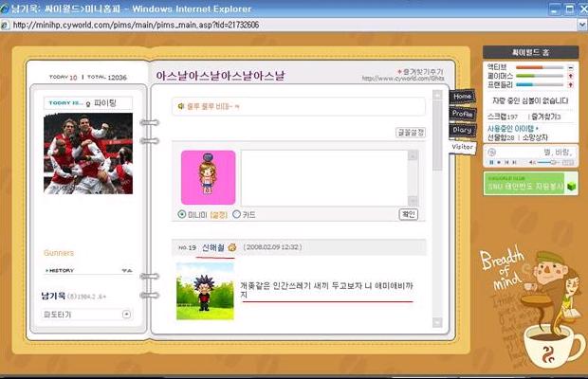Click the 즐겨찾기추가 add favorite link
This screenshot has height=379, width=588.
click(x=420, y=71)
